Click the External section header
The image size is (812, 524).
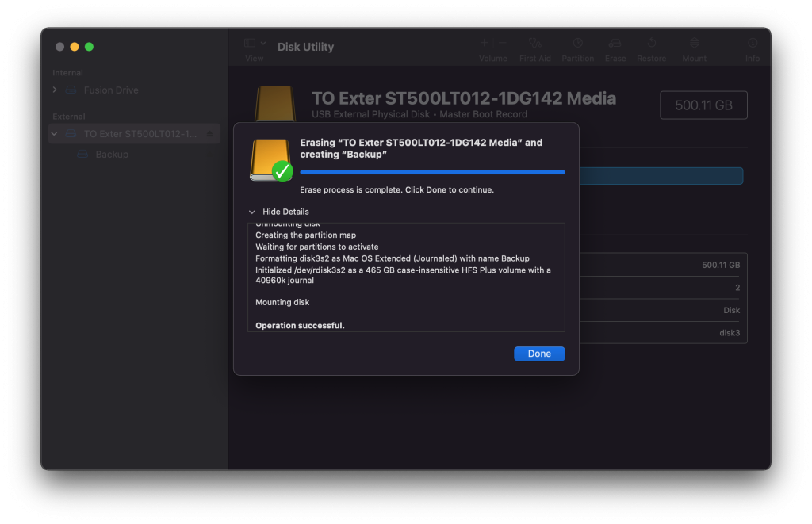click(x=69, y=117)
